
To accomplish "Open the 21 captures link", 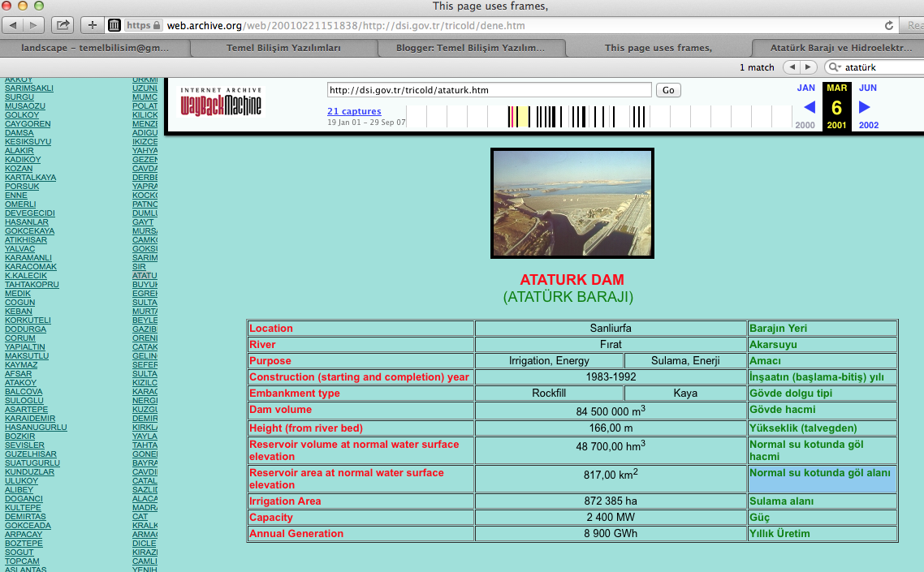I will click(354, 111).
